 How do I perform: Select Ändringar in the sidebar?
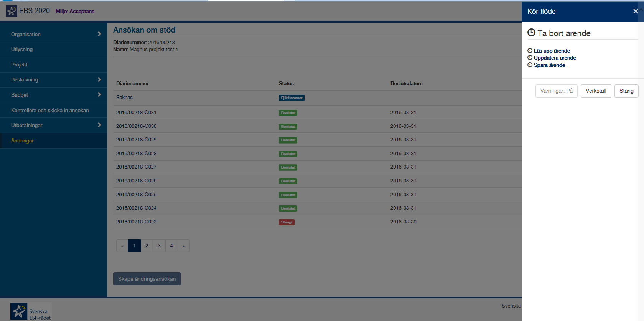point(54,141)
